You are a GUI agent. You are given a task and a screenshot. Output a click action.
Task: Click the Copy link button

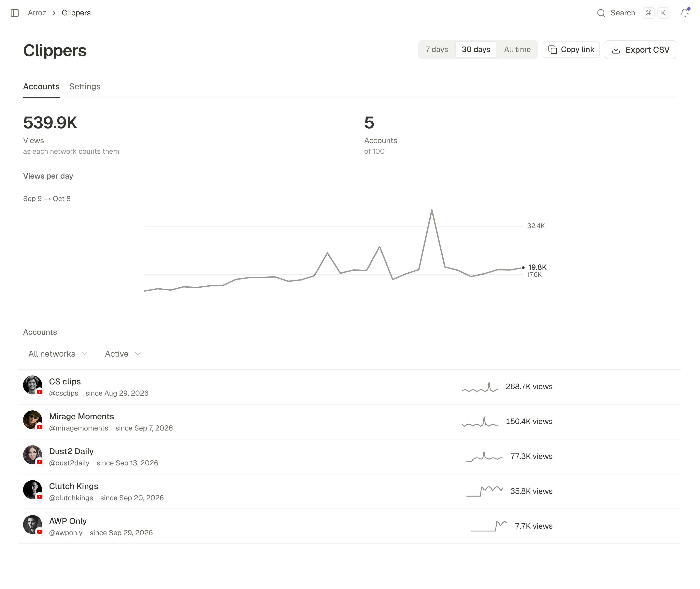pyautogui.click(x=571, y=50)
